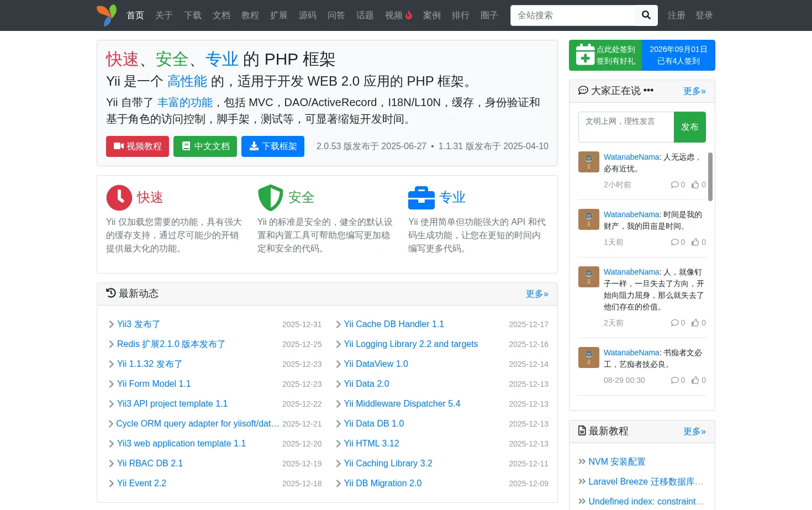The width and height of the screenshot is (812, 510).
Task: Click double-chevron before NVM 安装配置
Action: pos(582,461)
